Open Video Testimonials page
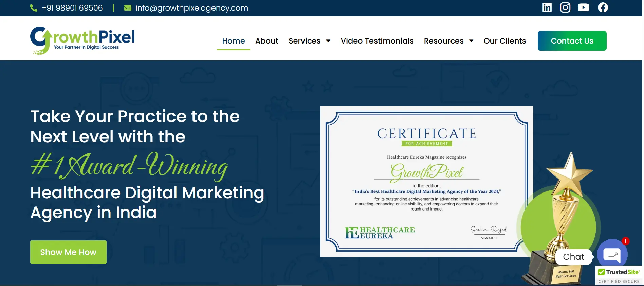This screenshot has width=644, height=286. 377,41
